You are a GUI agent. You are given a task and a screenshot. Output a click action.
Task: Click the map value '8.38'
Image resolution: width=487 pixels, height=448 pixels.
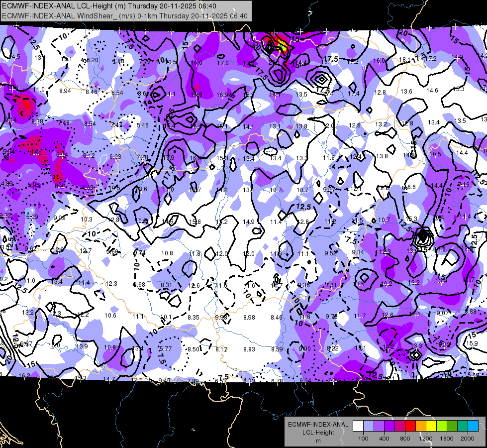(x=37, y=121)
